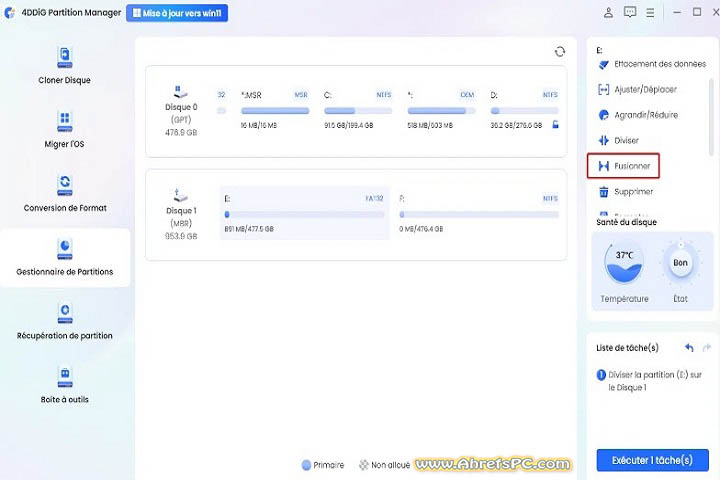The height and width of the screenshot is (480, 720).
Task: Open the user account icon
Action: [608, 12]
